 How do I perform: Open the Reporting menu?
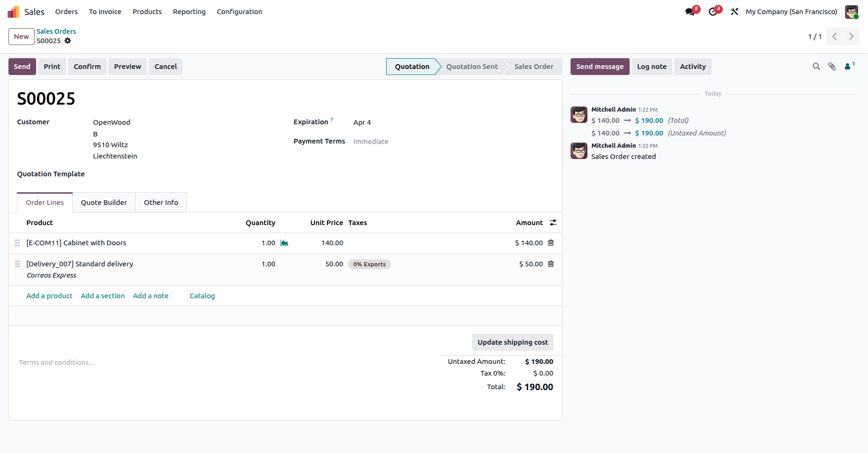[189, 12]
